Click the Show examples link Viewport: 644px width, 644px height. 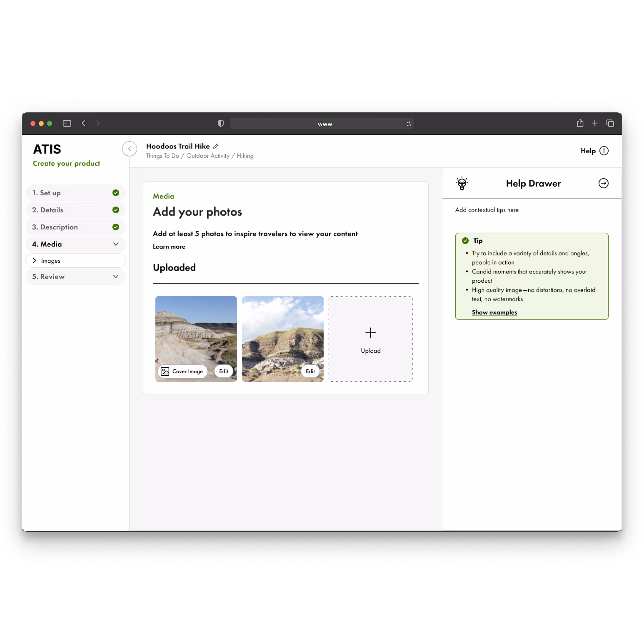point(494,312)
